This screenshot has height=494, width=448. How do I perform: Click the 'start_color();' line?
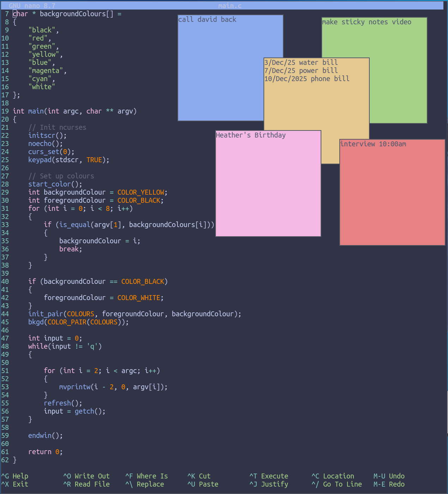pyautogui.click(x=55, y=184)
